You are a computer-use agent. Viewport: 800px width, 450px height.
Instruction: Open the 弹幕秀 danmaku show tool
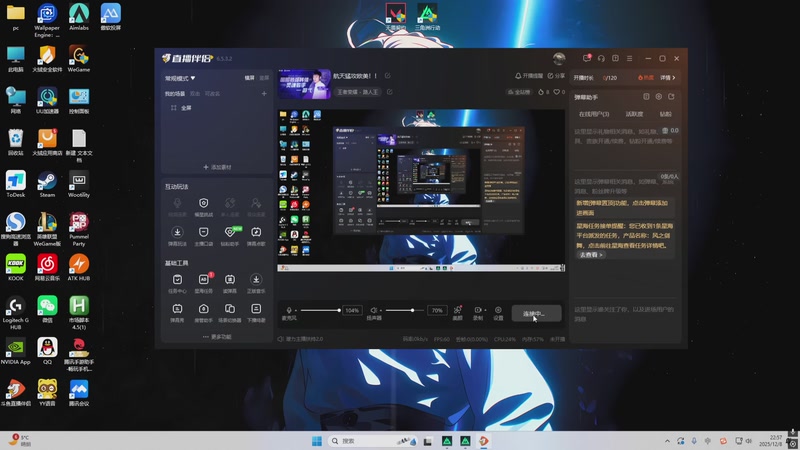click(x=177, y=312)
